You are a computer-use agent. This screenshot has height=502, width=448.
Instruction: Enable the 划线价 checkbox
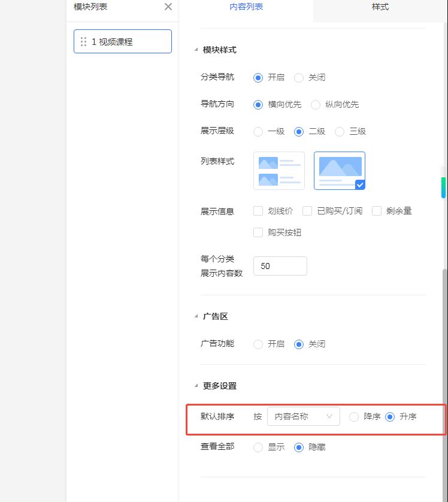(259, 211)
